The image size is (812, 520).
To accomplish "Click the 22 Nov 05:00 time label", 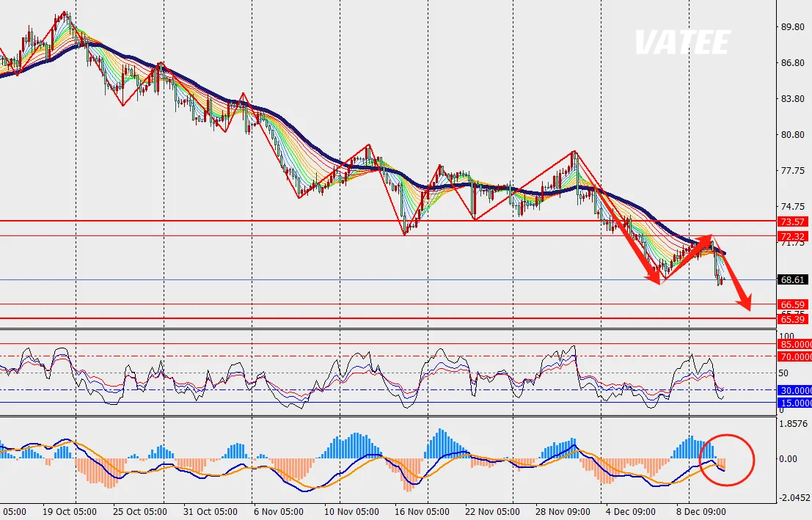I will 492,512.
